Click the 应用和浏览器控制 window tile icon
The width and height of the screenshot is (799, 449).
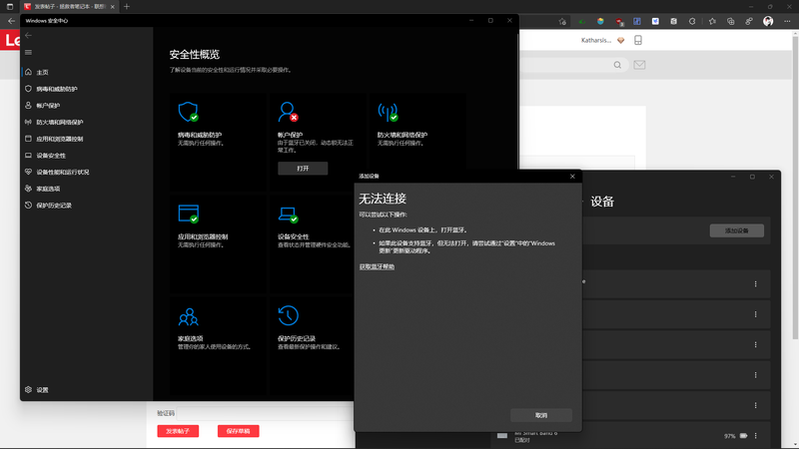[188, 214]
